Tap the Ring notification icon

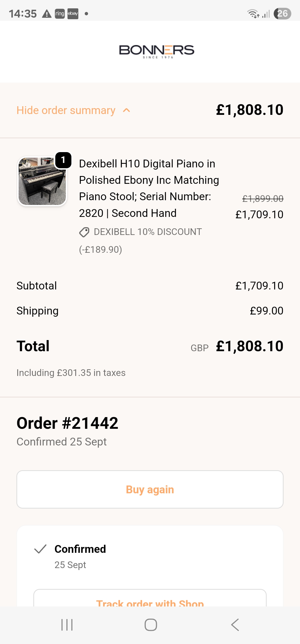click(60, 14)
